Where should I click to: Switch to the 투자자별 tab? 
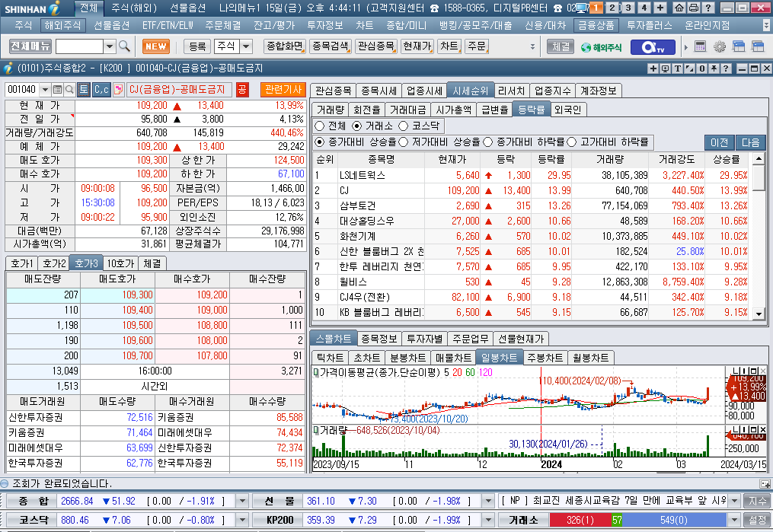(x=424, y=339)
